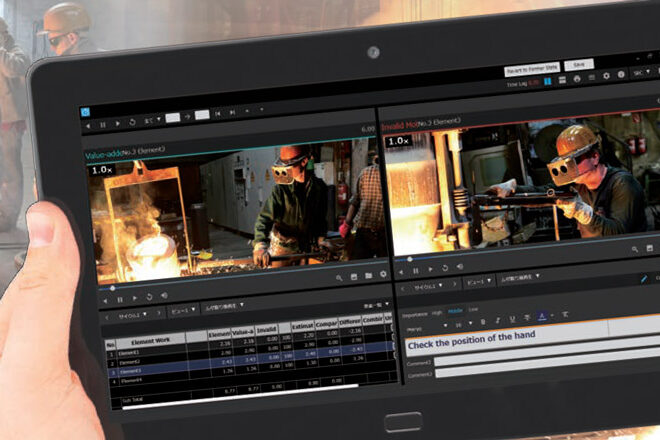This screenshot has width=660, height=440.
Task: Click the loop icon under left video
Action: 150,299
